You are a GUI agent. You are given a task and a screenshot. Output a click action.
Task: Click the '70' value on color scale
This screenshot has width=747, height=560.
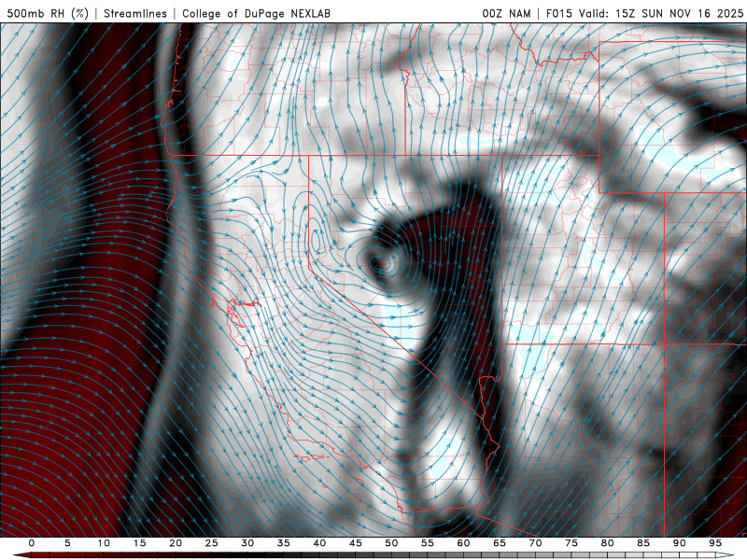coord(535,543)
